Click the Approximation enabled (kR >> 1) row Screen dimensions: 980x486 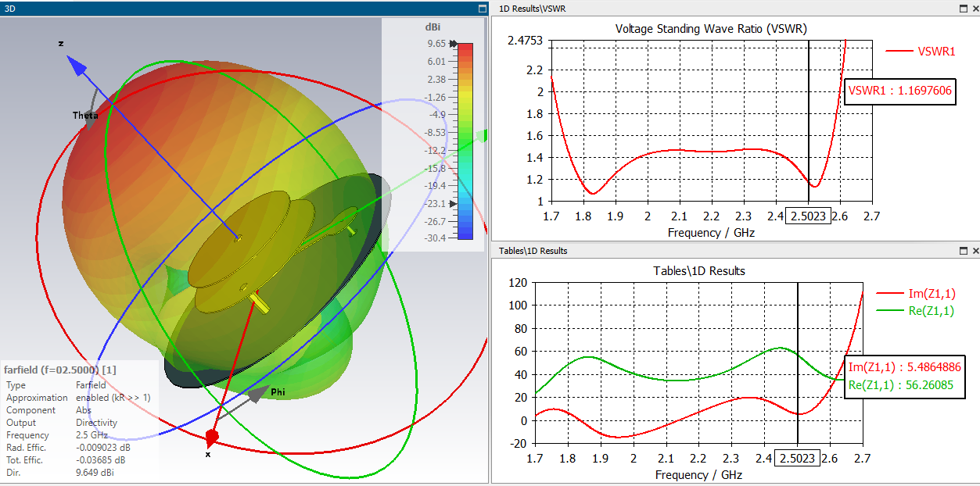pos(78,398)
